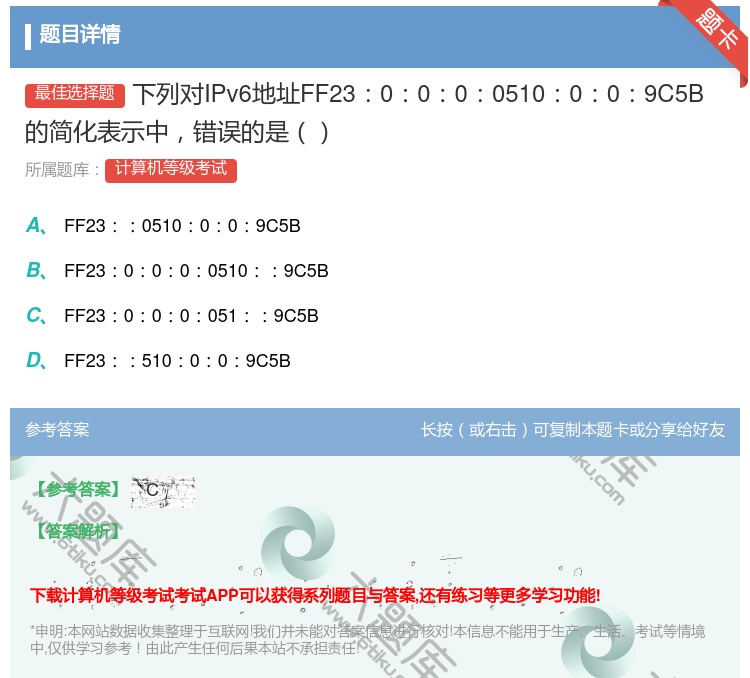The width and height of the screenshot is (750, 678).
Task: Select option C FF23:0:0:0:051::9C5B
Action: pyautogui.click(x=173, y=316)
